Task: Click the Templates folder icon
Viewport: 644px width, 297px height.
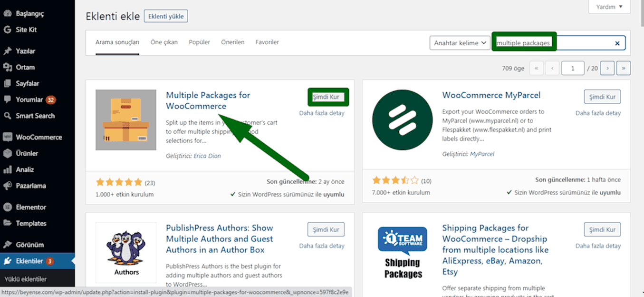Action: coord(8,223)
